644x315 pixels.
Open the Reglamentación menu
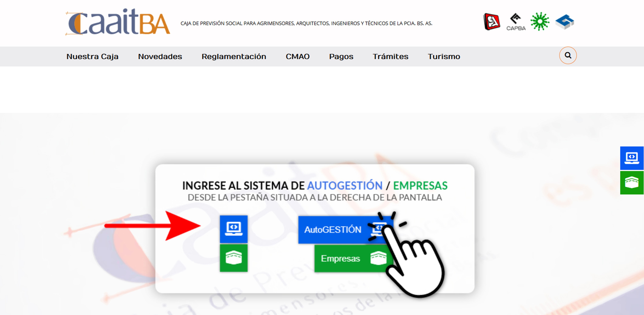pos(234,57)
